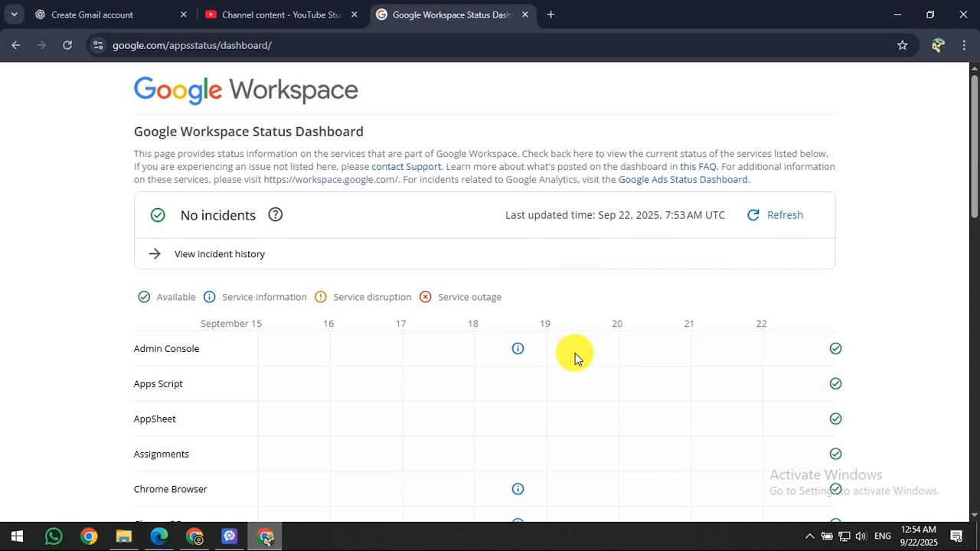
Task: Open File Explorer from the taskbar
Action: pos(123,536)
